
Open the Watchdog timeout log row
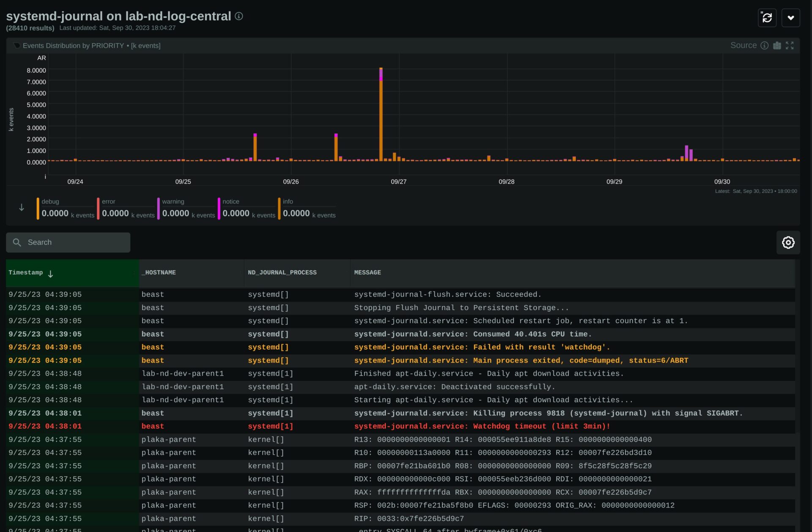point(482,426)
